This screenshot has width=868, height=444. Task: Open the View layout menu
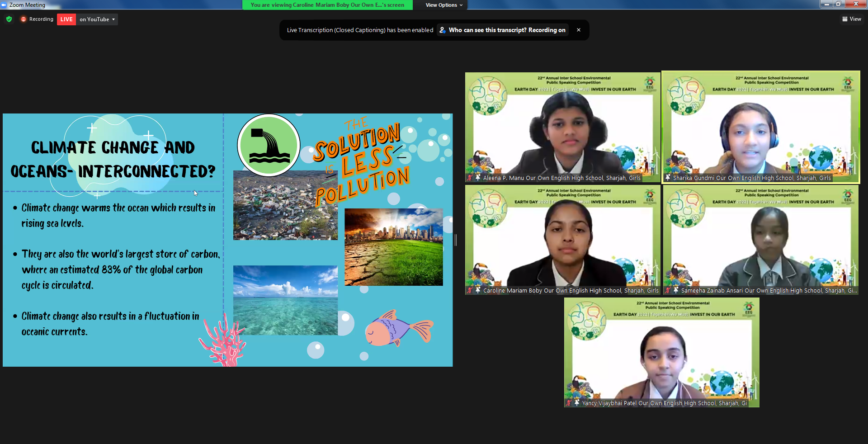tap(852, 19)
